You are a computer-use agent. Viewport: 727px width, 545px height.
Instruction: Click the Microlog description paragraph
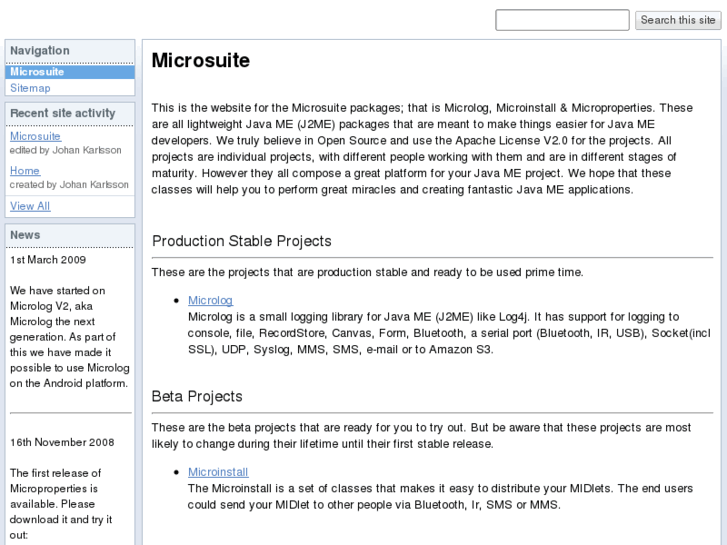(449, 333)
